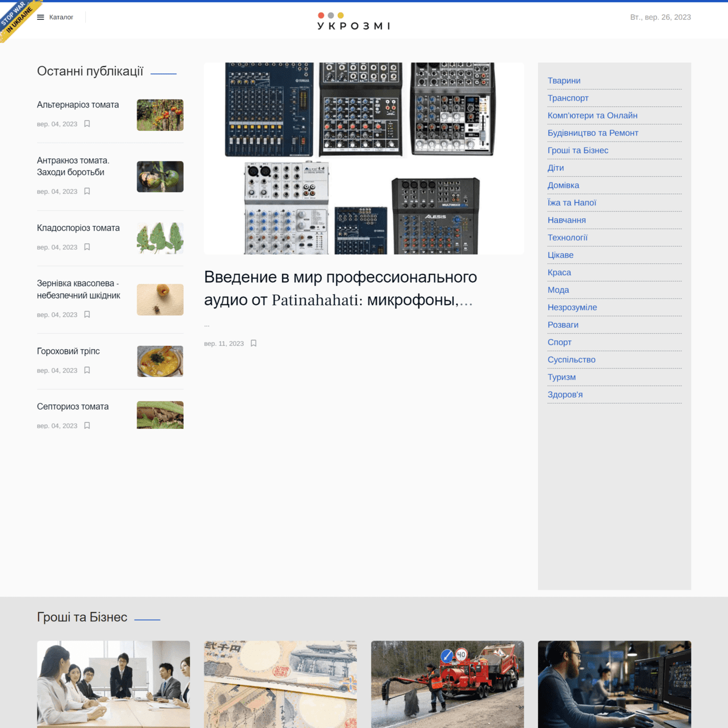Open the Діти category
The width and height of the screenshot is (728, 728).
tap(556, 168)
